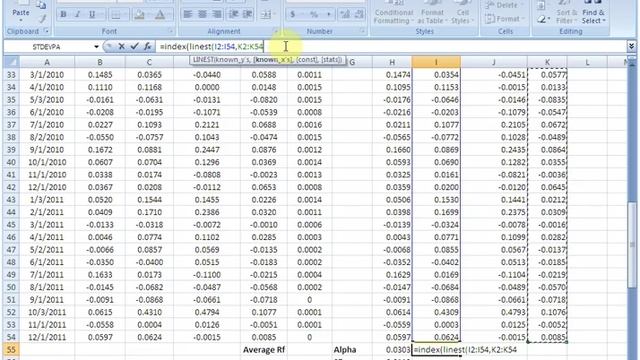Open the Delete cells dropdown
This screenshot has height=360, width=640.
(x=503, y=5)
